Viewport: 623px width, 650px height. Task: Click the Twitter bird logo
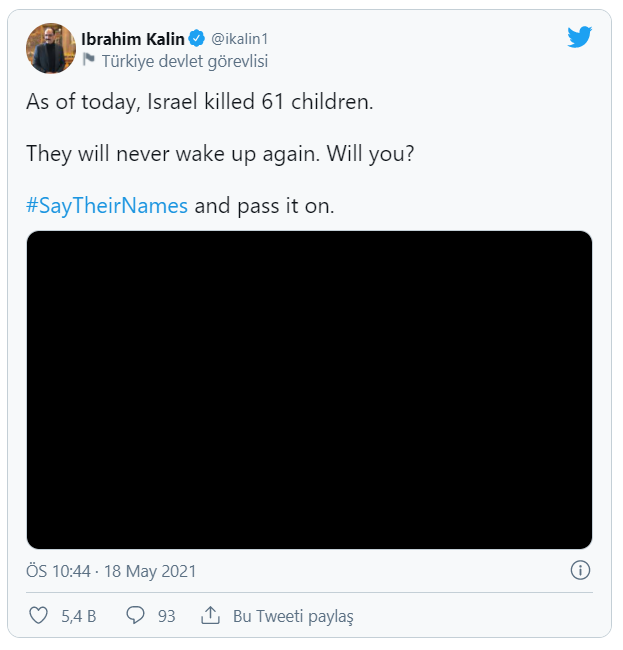tap(579, 38)
